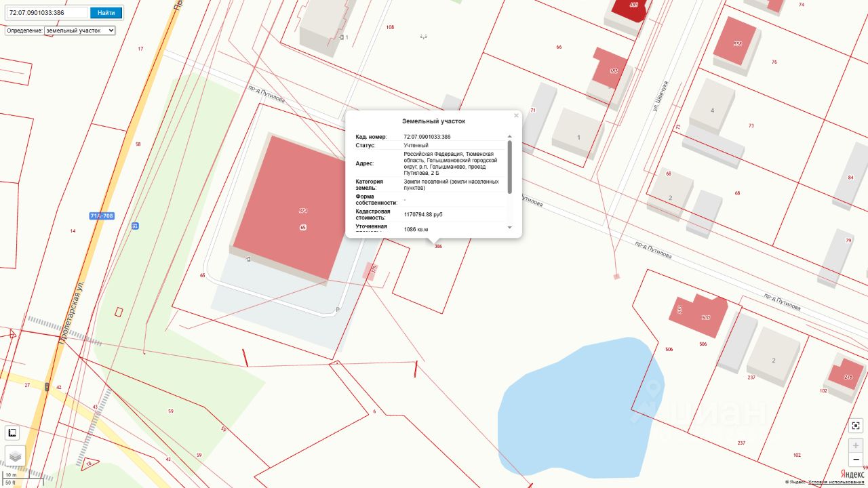Click the Кадастровая стоимость field label

pos(373,214)
